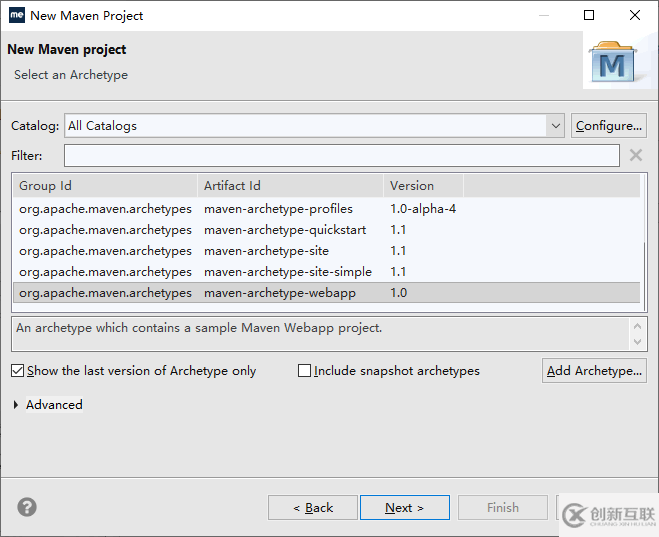Select the maven-archetype-quickstart row
659x537 pixels.
click(x=285, y=230)
